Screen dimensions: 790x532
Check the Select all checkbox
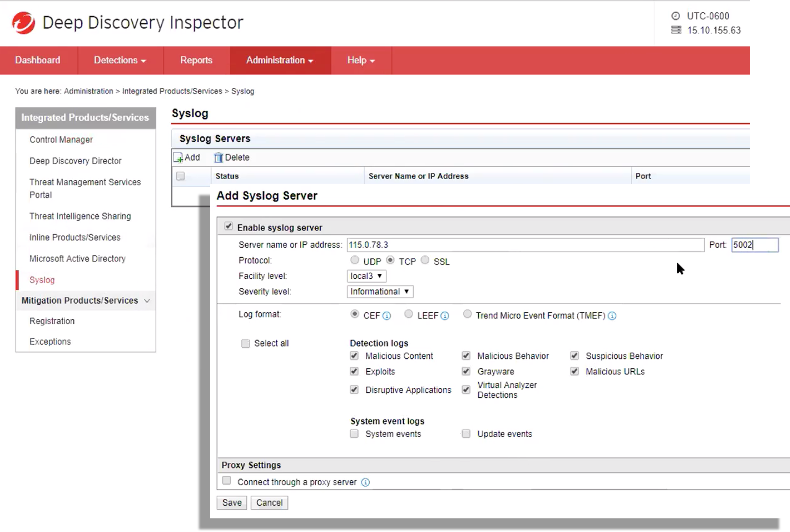245,343
